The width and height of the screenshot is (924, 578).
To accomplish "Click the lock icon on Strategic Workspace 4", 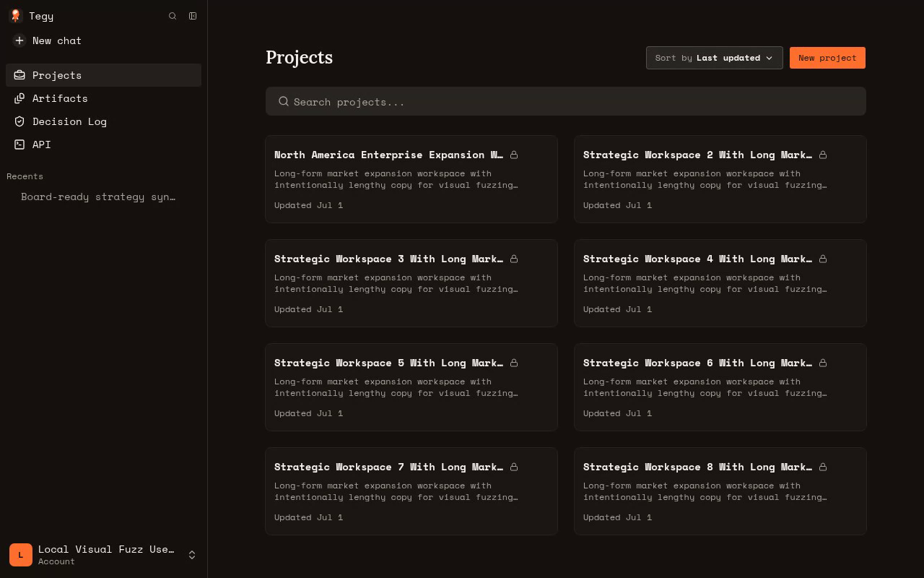I will tap(823, 259).
